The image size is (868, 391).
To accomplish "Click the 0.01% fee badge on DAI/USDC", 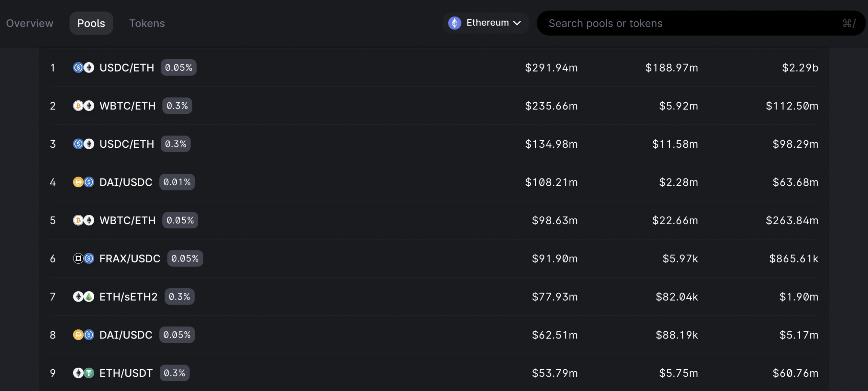I will tap(177, 182).
